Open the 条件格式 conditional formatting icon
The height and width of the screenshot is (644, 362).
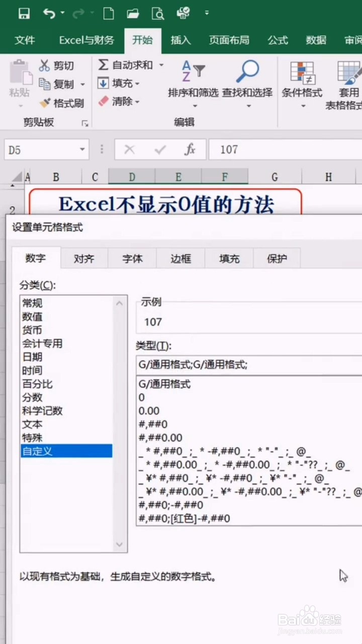pos(303,73)
